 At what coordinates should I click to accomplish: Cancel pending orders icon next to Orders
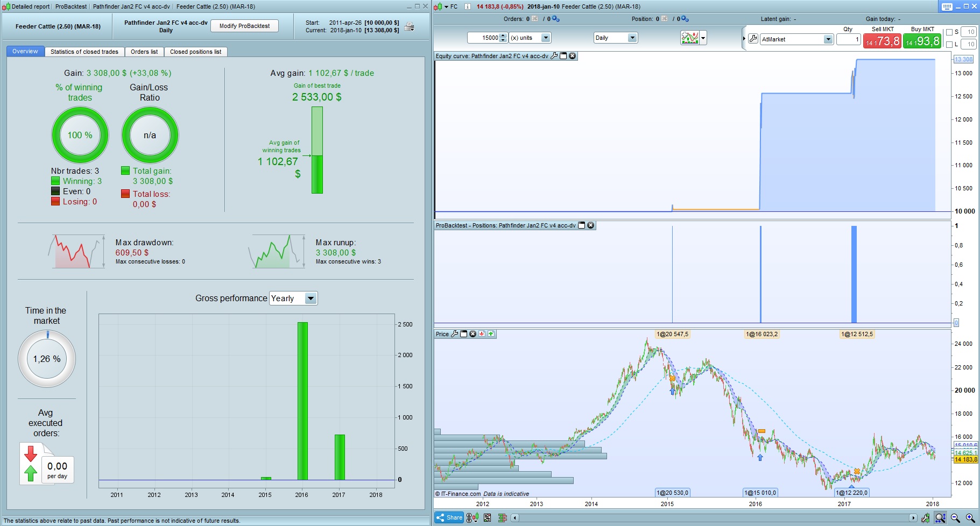coord(535,19)
